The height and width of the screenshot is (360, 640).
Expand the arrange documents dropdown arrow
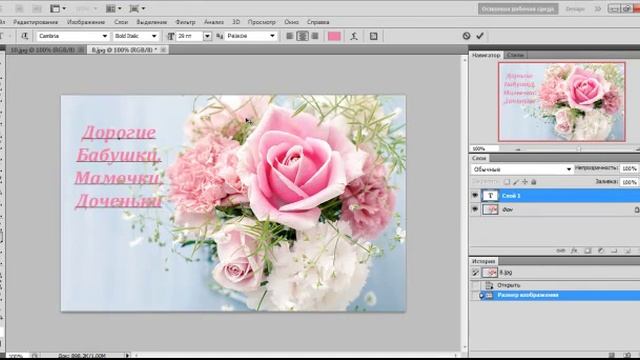coord(119,8)
